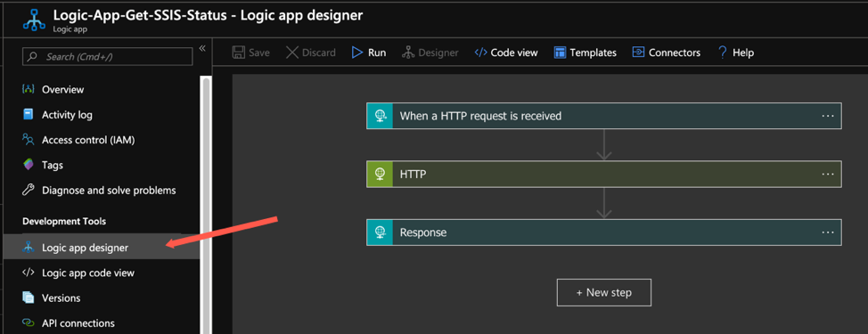The width and height of the screenshot is (868, 334).
Task: Expand the HTTP action step
Action: click(604, 175)
